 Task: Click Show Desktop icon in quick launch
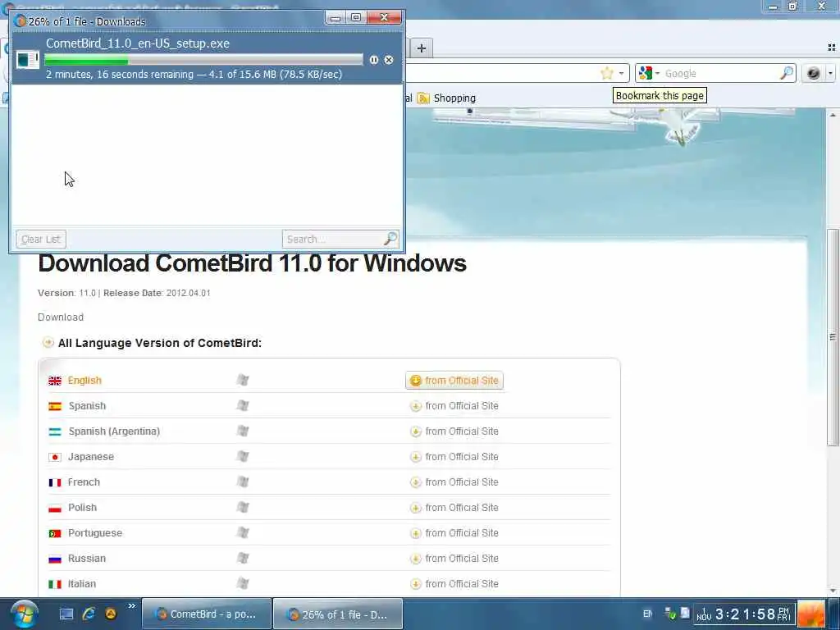[x=66, y=614]
